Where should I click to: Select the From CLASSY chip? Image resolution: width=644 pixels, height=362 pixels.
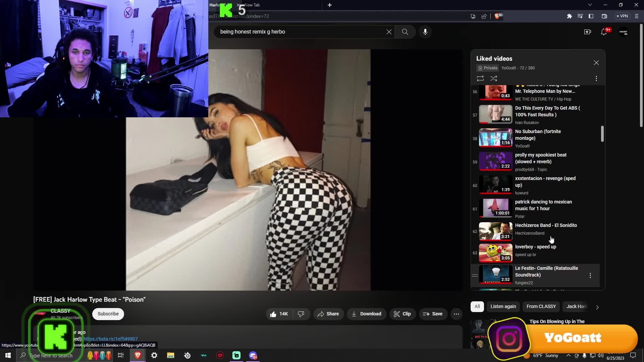[541, 307]
